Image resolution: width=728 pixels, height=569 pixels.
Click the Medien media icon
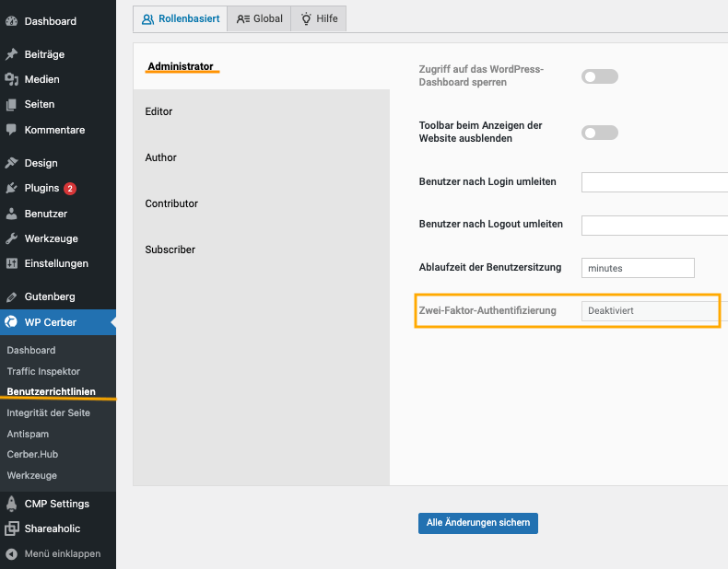[x=12, y=79]
